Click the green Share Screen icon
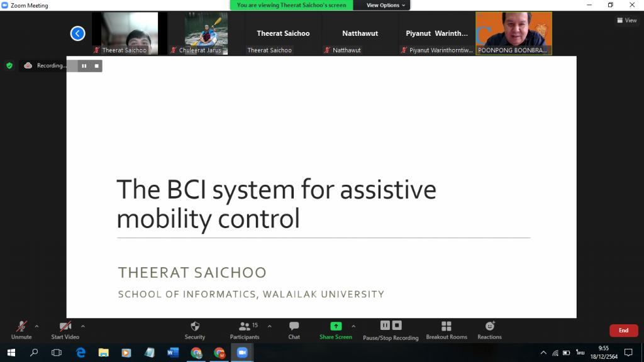644x362 pixels. coord(336,326)
